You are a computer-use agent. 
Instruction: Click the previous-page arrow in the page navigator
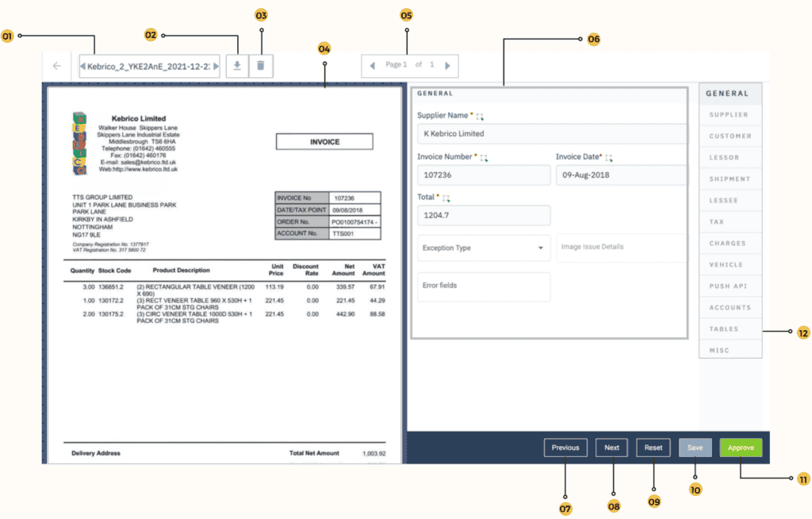[x=372, y=66]
